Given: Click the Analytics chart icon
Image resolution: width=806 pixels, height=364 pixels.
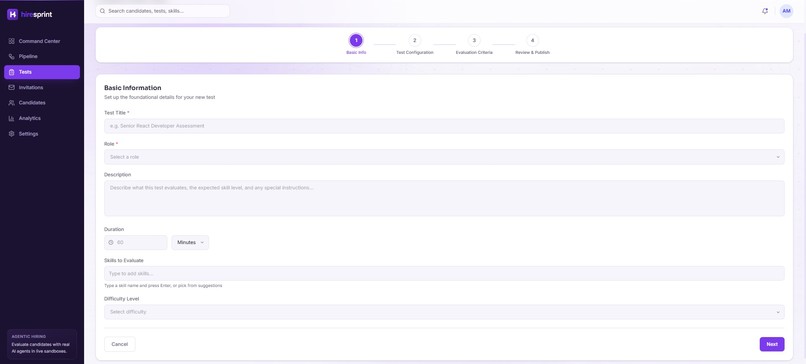Looking at the screenshot, I should [x=12, y=118].
